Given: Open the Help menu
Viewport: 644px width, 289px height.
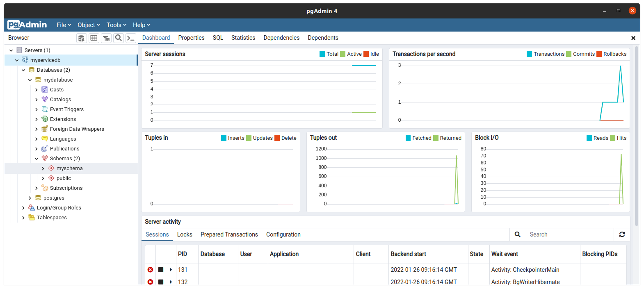Looking at the screenshot, I should click(142, 25).
